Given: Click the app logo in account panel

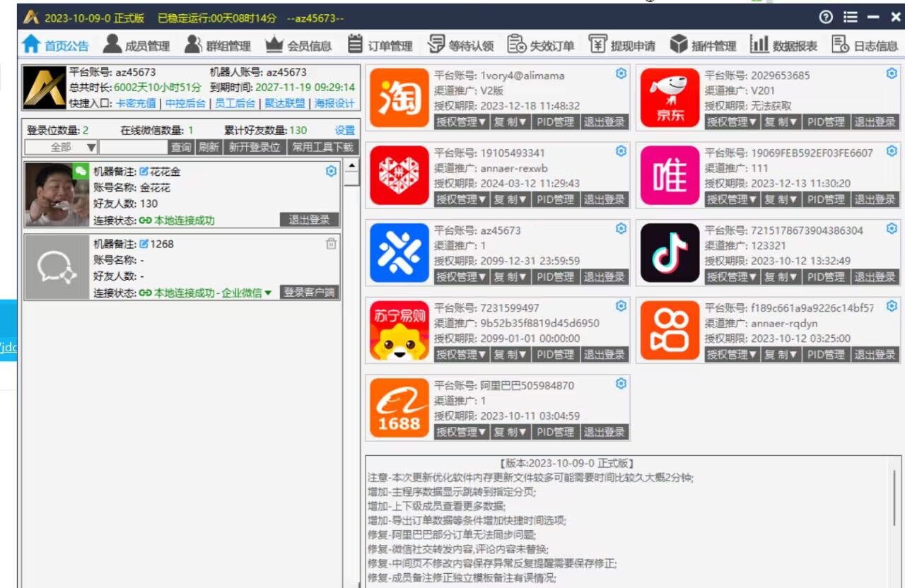Looking at the screenshot, I should (x=45, y=88).
